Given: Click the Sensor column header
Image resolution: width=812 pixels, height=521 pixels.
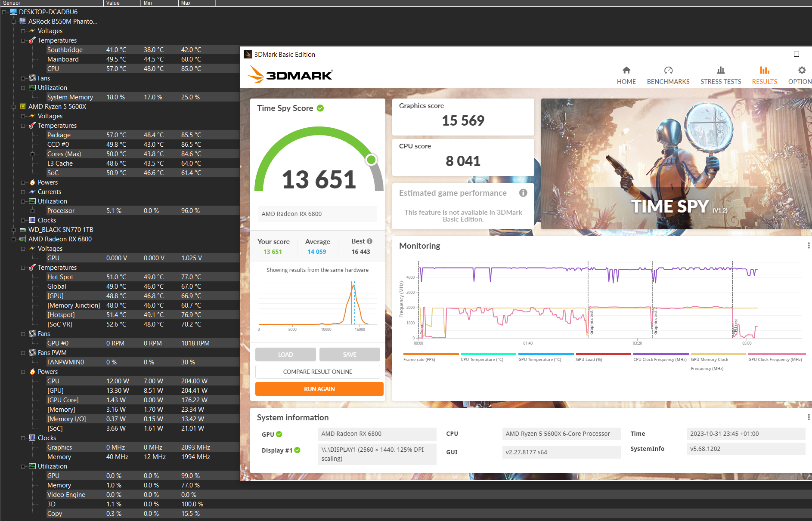Looking at the screenshot, I should point(52,3).
